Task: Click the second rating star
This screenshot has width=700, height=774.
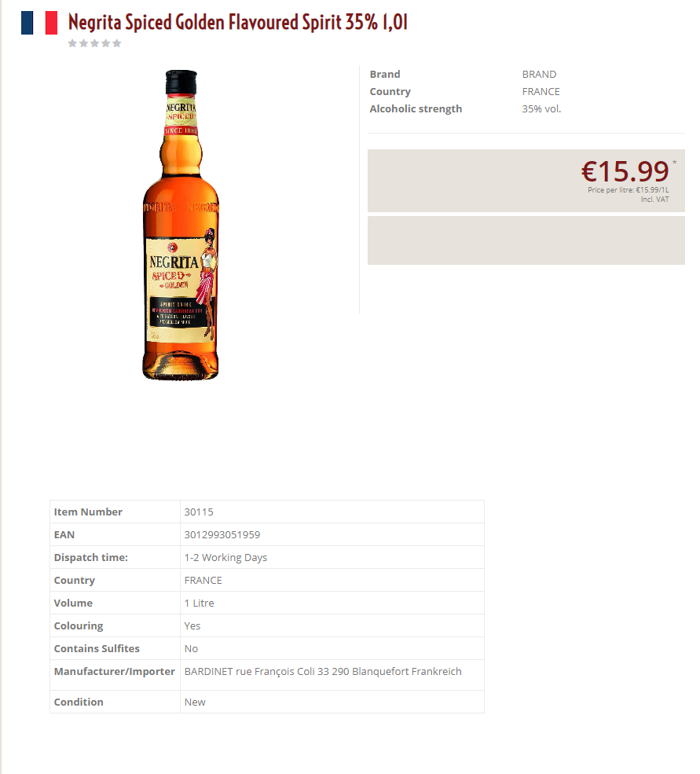Action: click(83, 43)
